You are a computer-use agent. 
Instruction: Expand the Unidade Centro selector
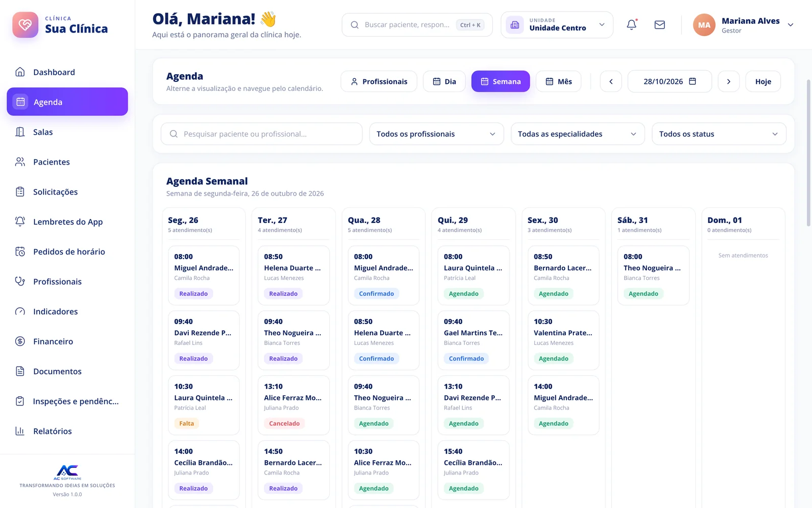[557, 25]
